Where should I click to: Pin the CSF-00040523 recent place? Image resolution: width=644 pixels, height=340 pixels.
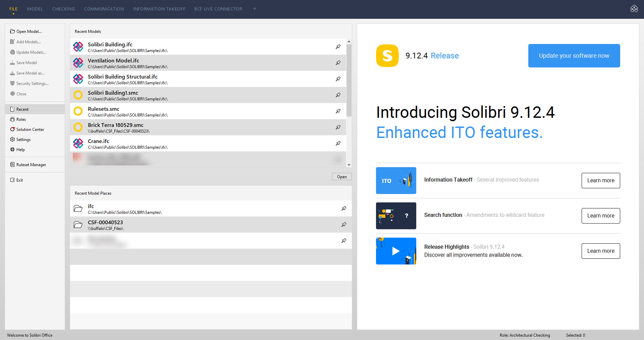coord(344,225)
